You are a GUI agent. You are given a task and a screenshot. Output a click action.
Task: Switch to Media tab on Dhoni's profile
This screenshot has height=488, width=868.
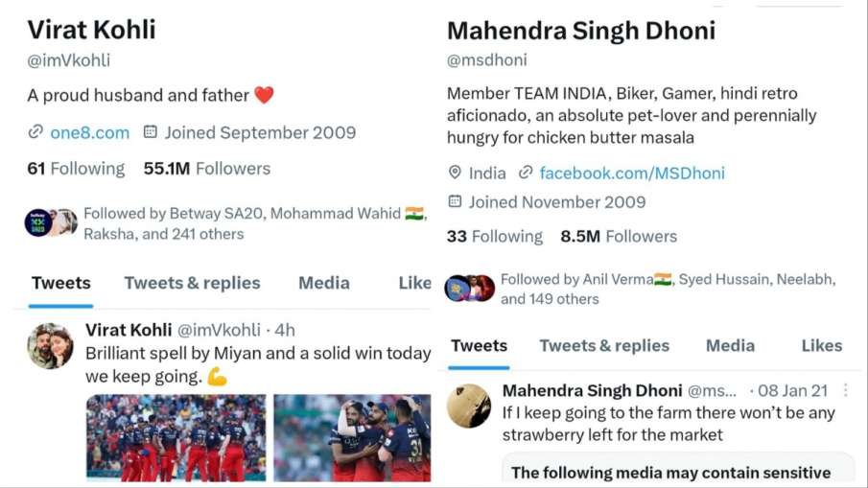pos(730,345)
